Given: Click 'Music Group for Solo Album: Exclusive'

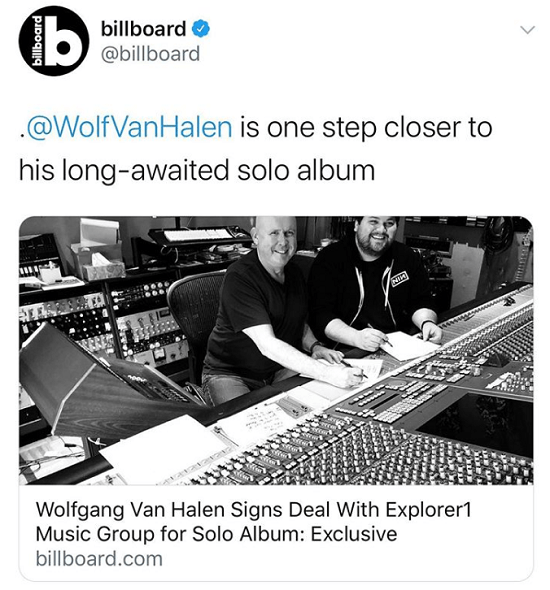Looking at the screenshot, I should 216,534.
